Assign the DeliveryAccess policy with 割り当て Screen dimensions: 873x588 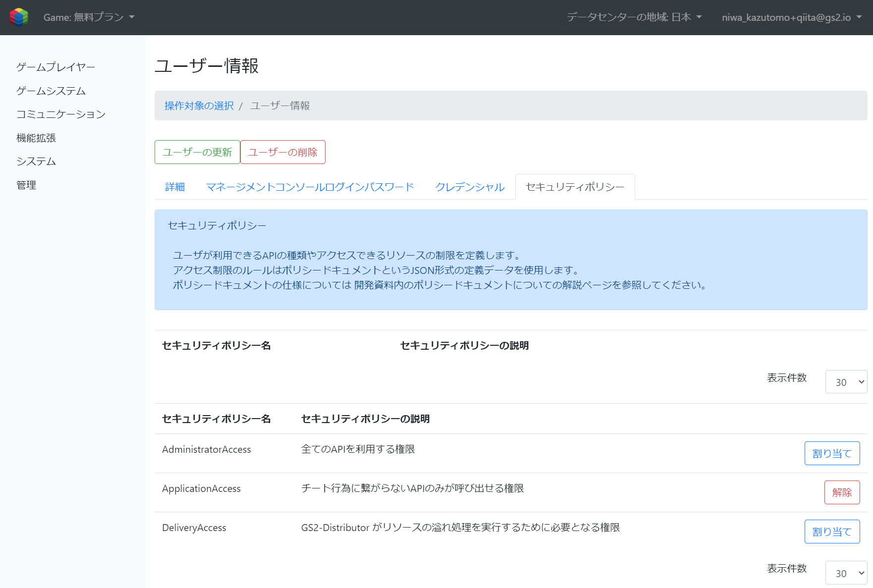click(x=832, y=532)
